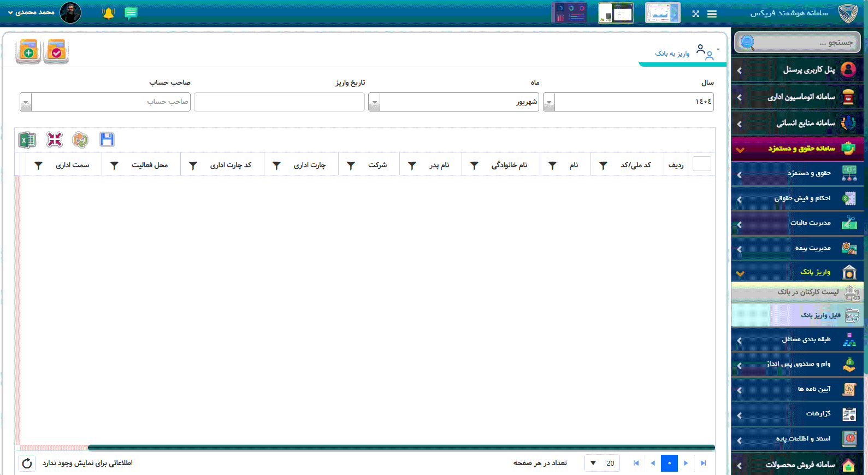Viewport: 868px width, 475px height.
Task: Select لیست کارکنان در بانک menu item
Action: pos(807,292)
